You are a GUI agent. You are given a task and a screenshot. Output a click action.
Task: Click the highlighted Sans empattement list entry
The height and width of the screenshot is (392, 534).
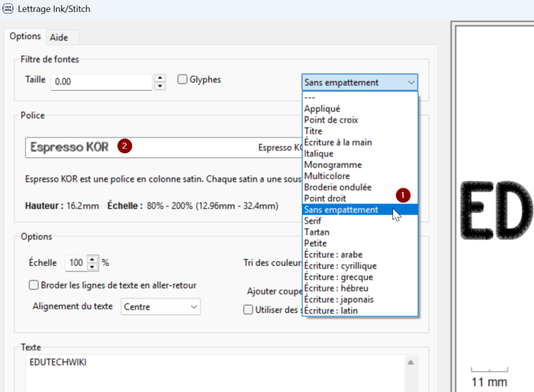point(360,210)
